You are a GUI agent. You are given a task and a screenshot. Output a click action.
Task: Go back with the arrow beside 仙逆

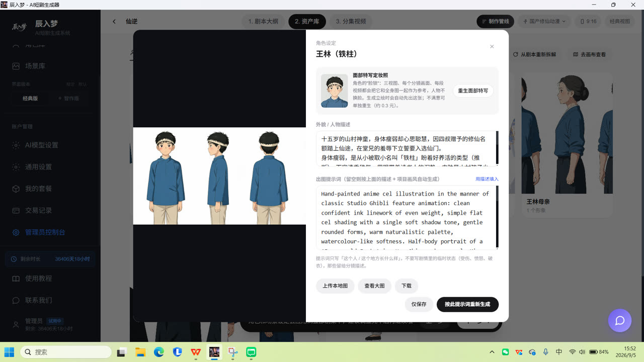(x=114, y=22)
